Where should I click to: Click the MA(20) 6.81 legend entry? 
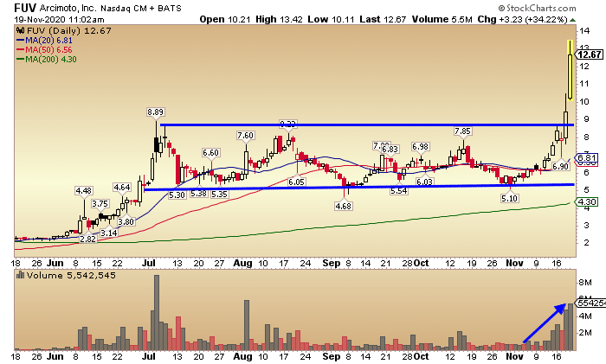point(44,40)
